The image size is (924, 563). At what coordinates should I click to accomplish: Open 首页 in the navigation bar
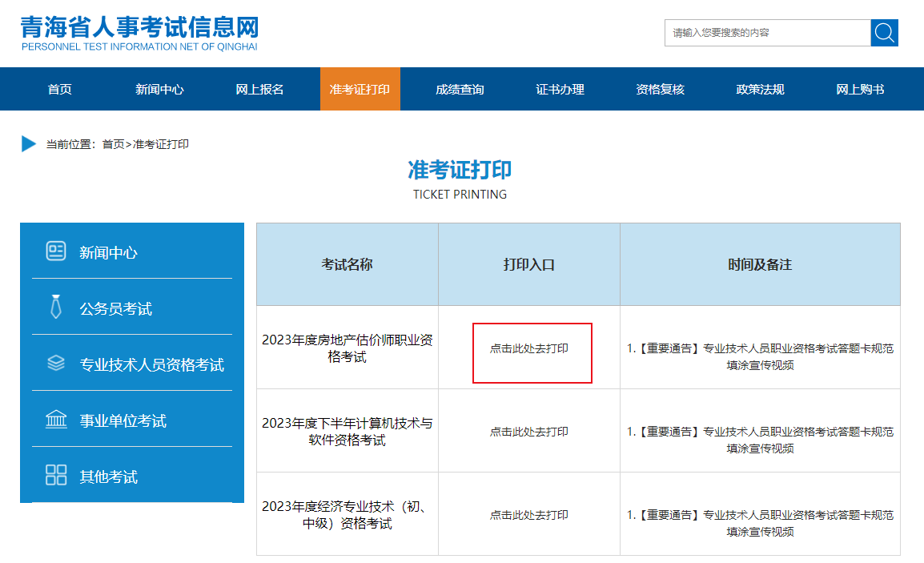60,89
